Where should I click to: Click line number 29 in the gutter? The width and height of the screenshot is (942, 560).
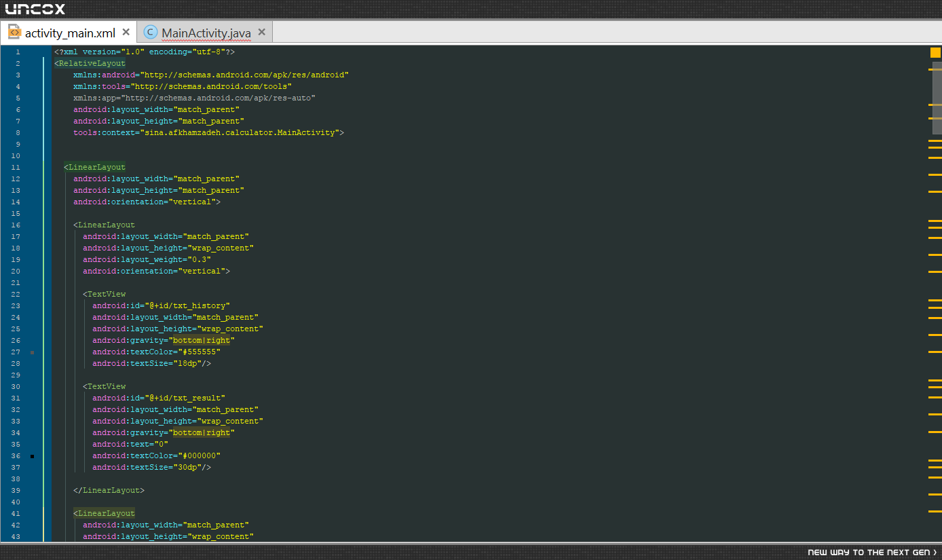(16, 375)
